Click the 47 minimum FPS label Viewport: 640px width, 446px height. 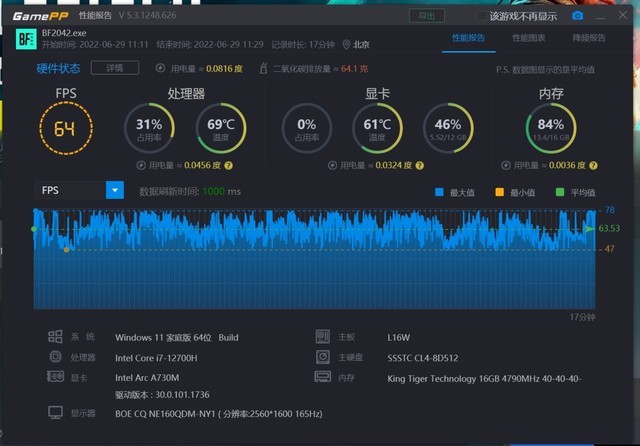609,249
